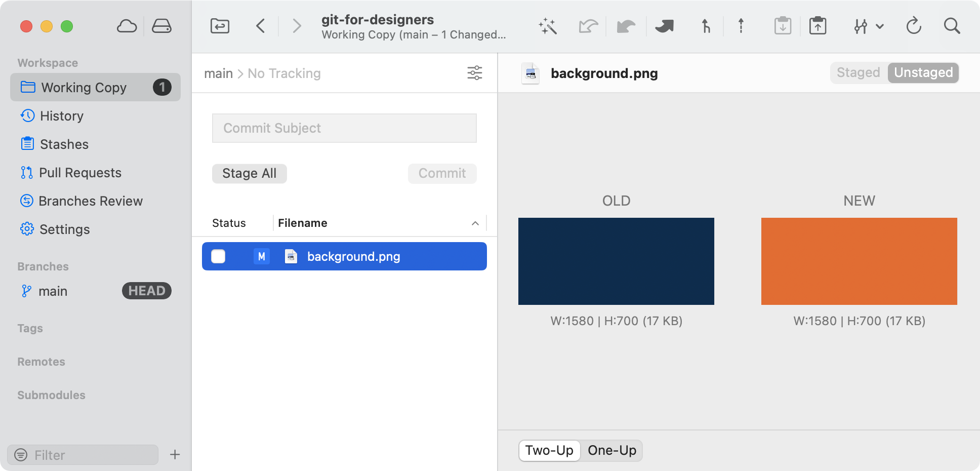
Task: Open the diff filter options control
Action: click(474, 73)
